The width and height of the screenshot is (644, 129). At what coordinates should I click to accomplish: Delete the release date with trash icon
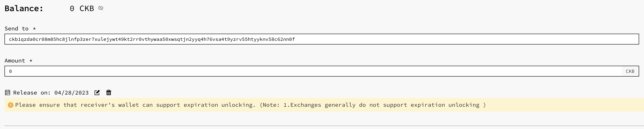pos(109,93)
